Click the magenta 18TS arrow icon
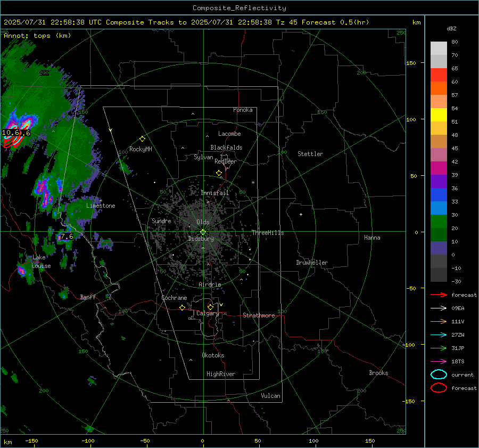 [x=439, y=362]
